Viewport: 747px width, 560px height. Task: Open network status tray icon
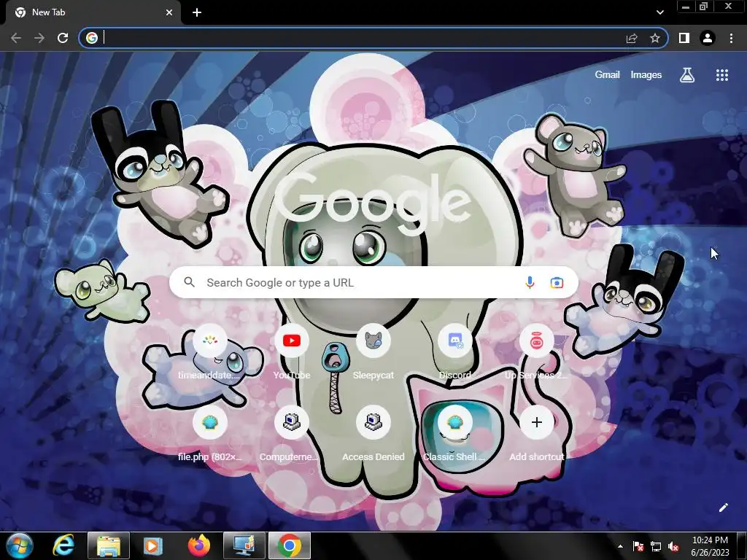point(656,546)
